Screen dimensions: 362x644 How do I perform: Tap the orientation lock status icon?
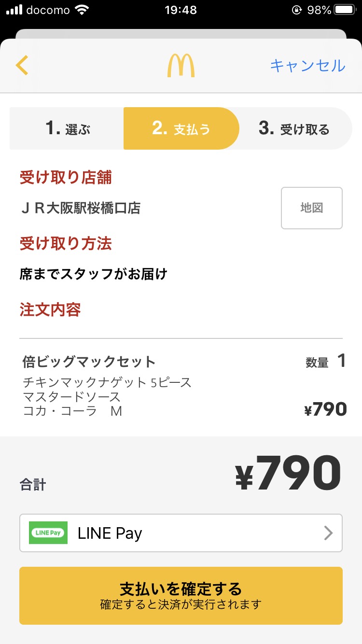tap(297, 10)
